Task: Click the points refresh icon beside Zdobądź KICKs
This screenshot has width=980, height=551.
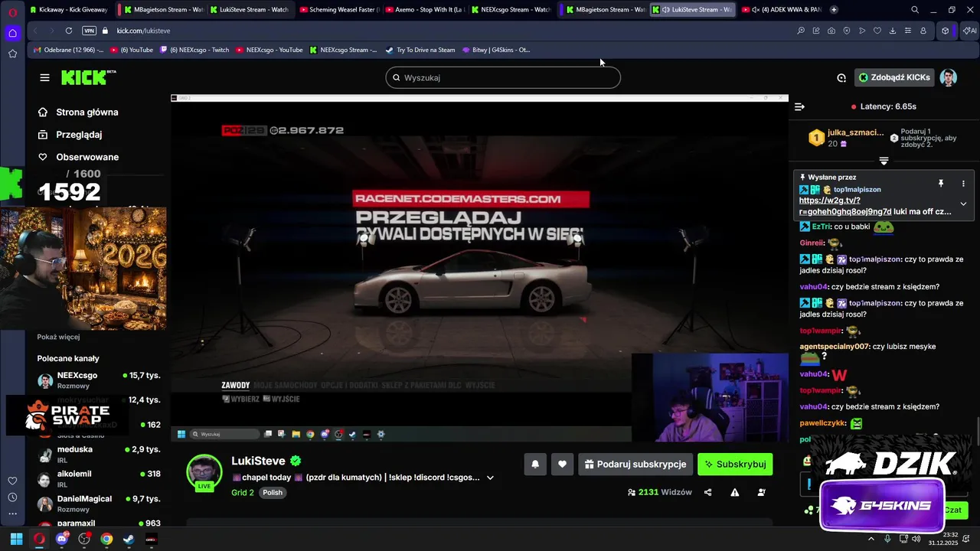Action: 841,77
